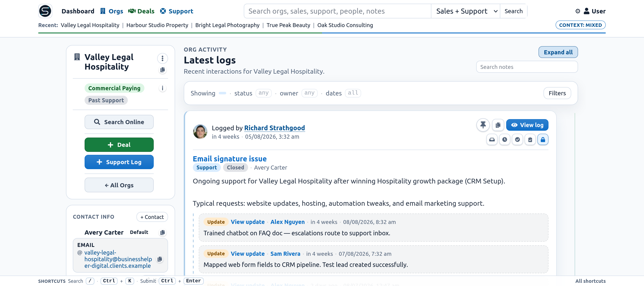Click the Update badge on Sam Rivera's entry
This screenshot has height=286, width=644.
point(216,253)
